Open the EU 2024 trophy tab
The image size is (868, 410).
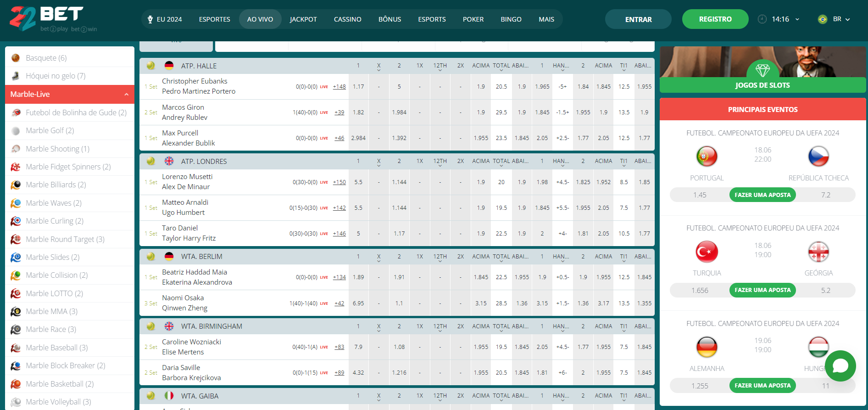(164, 19)
